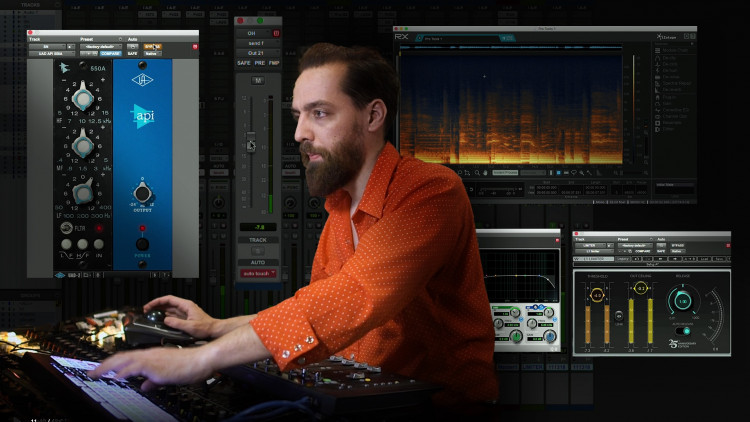Click the FMP button on send window
The width and height of the screenshot is (750, 422).
coord(274,63)
